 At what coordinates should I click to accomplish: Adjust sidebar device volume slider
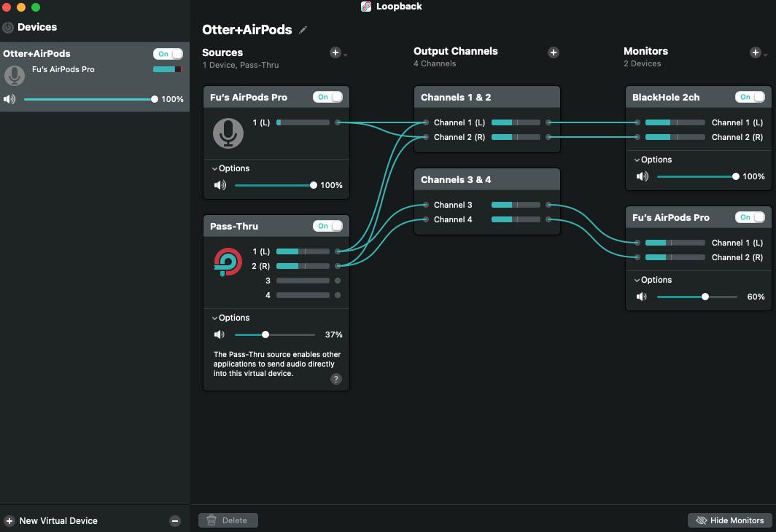pos(90,99)
